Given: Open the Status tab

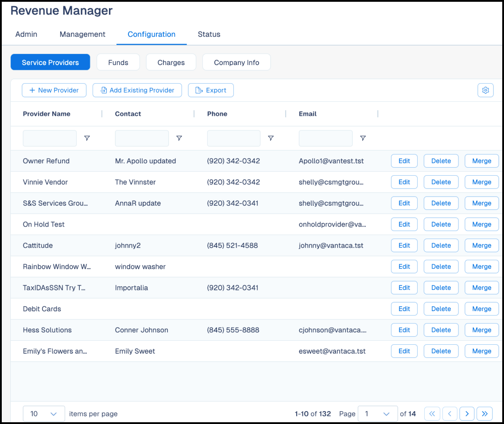Looking at the screenshot, I should [x=209, y=35].
